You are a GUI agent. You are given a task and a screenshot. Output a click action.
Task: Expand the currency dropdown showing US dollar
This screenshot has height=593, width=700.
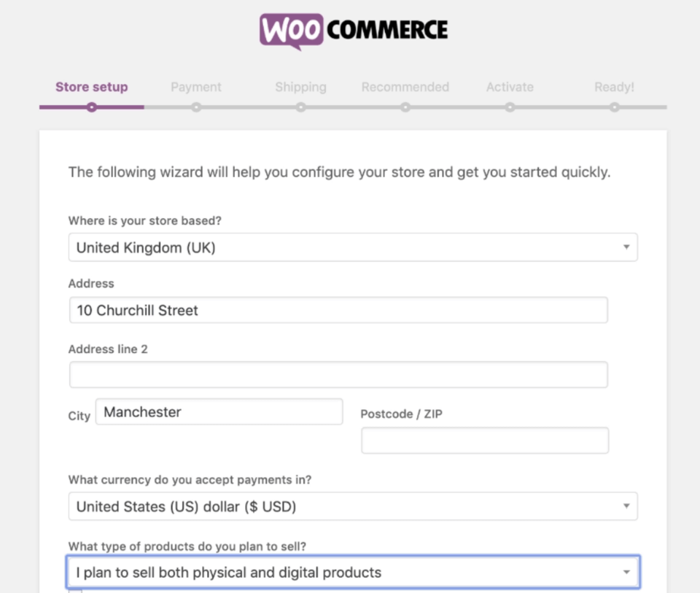(353, 506)
